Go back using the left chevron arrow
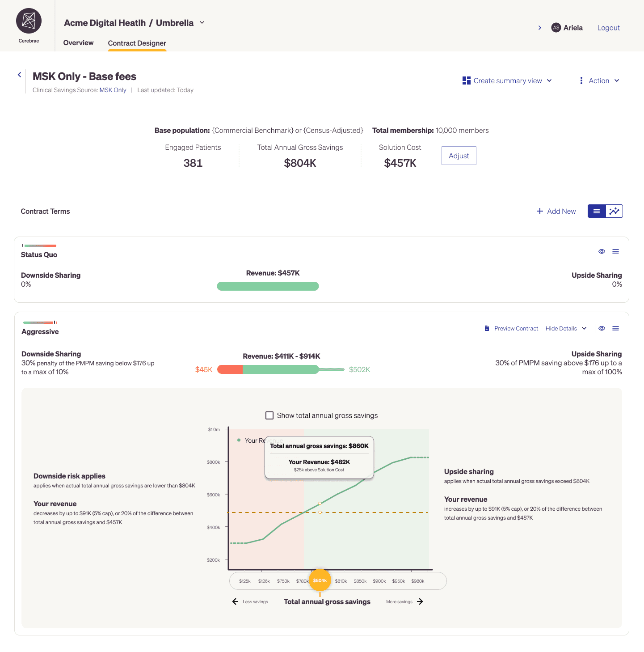 (x=19, y=75)
